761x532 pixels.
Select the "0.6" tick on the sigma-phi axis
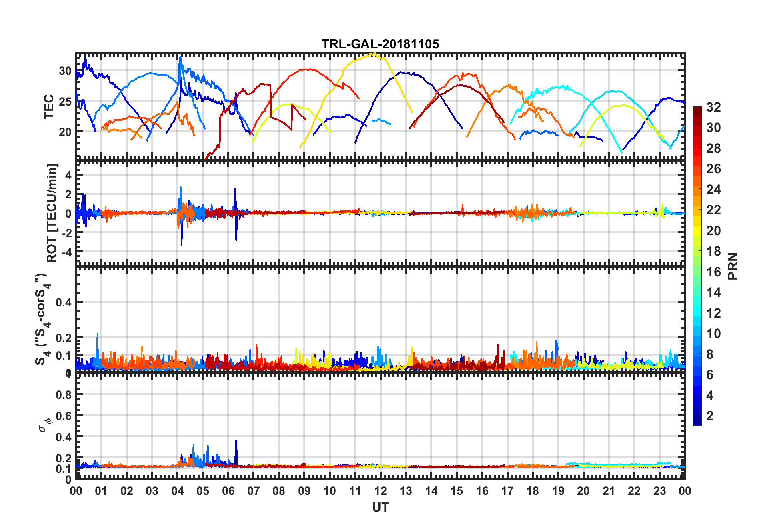point(64,416)
